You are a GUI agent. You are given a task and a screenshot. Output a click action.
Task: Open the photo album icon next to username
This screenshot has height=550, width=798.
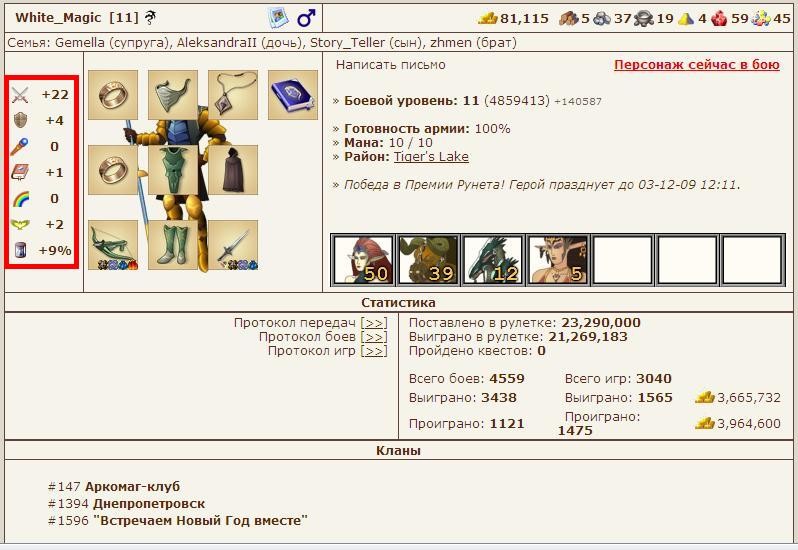coord(278,18)
